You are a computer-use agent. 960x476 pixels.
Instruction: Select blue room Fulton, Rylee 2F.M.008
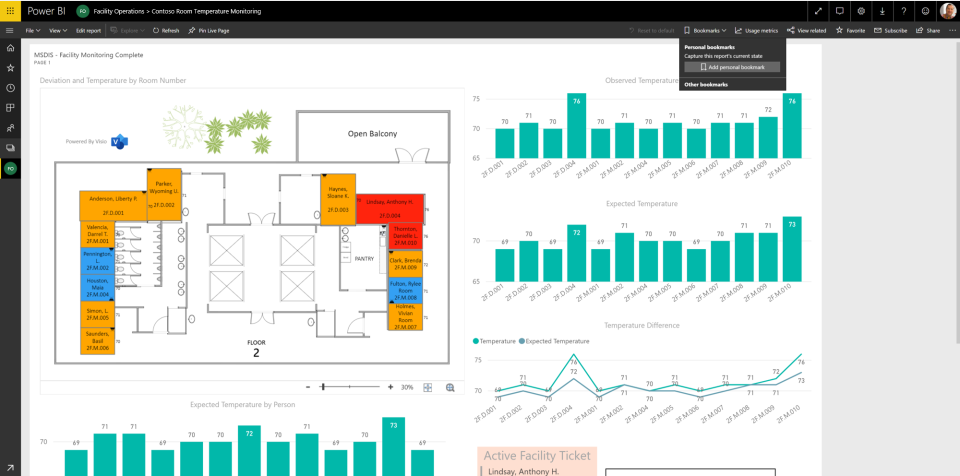(x=405, y=290)
